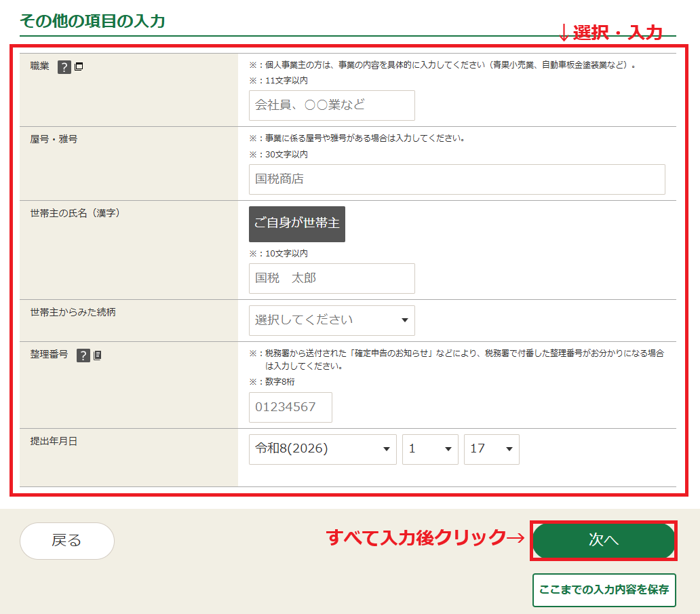Open the help tooltip beside 職業

[63, 67]
